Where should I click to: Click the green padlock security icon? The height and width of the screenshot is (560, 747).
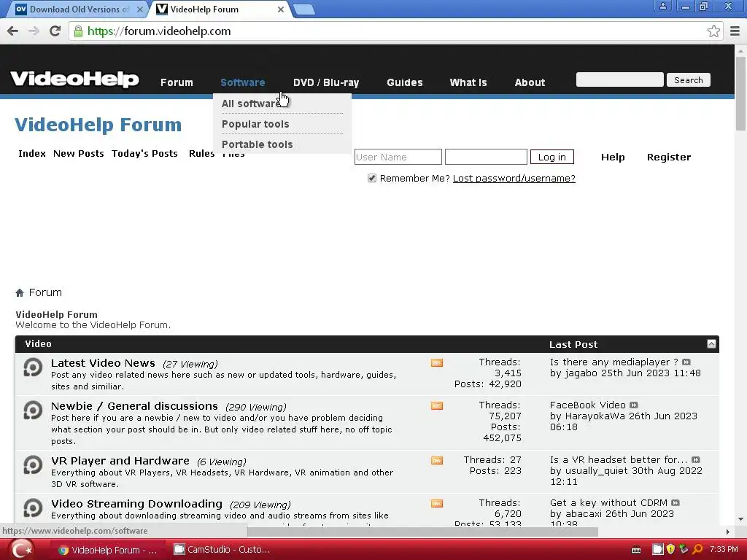pos(78,31)
